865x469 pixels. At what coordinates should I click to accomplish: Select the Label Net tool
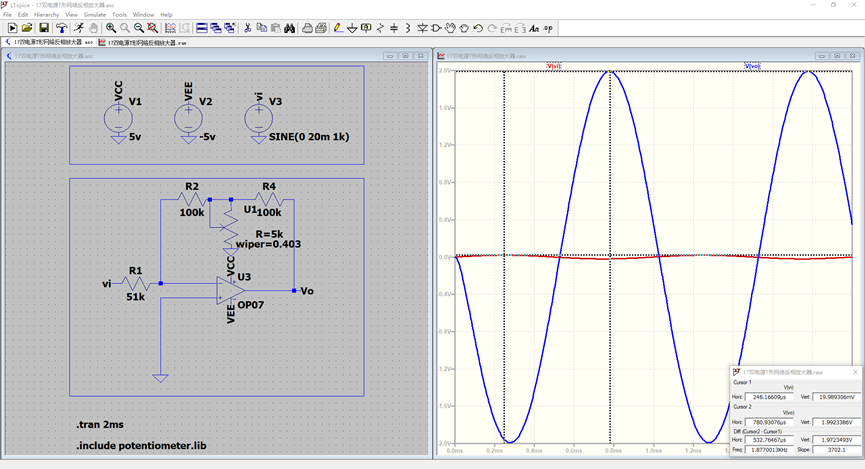click(x=366, y=28)
